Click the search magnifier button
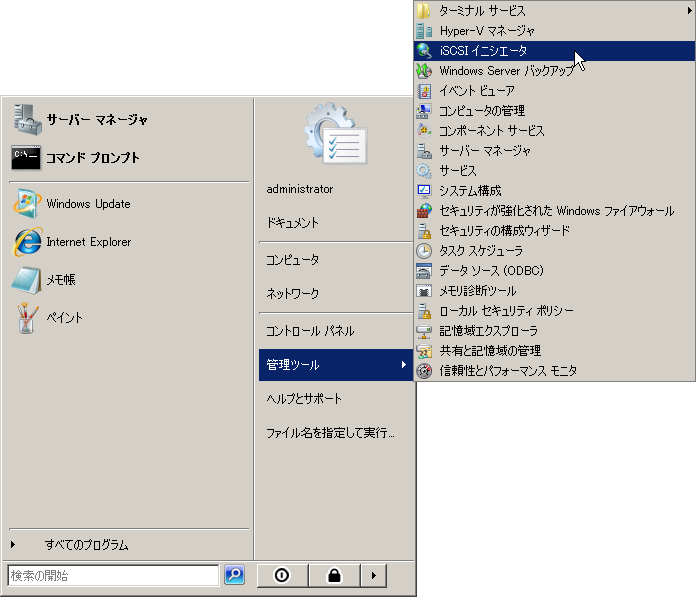This screenshot has width=696, height=597. point(234,575)
